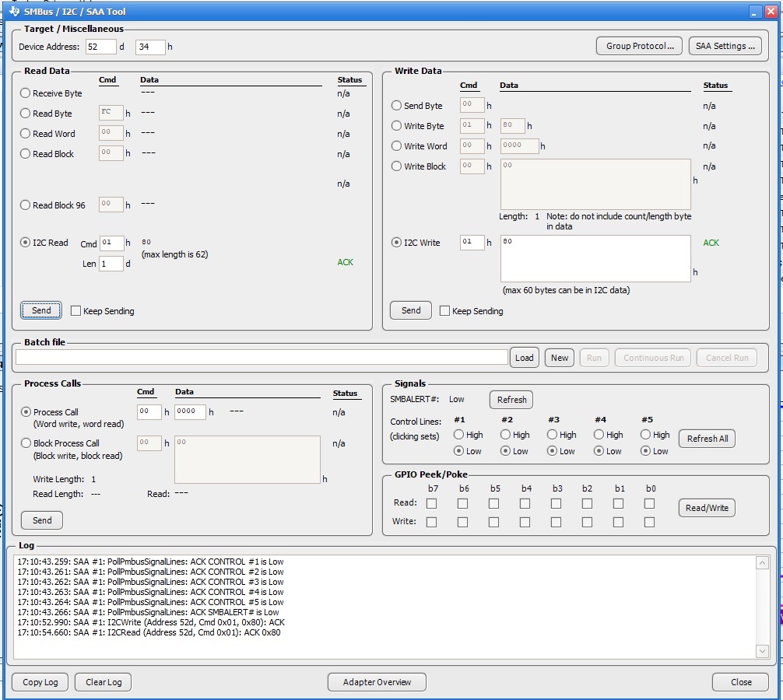Check the GPIO Read b3 checkbox

pyautogui.click(x=556, y=503)
